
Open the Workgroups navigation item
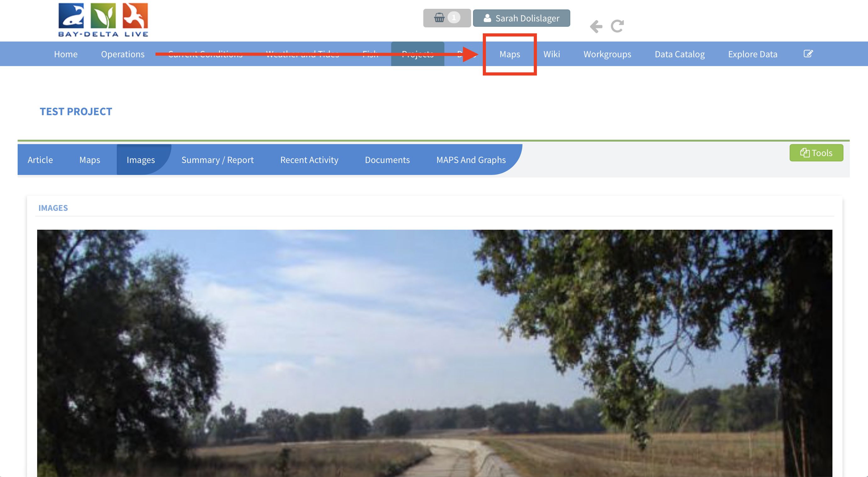(607, 54)
